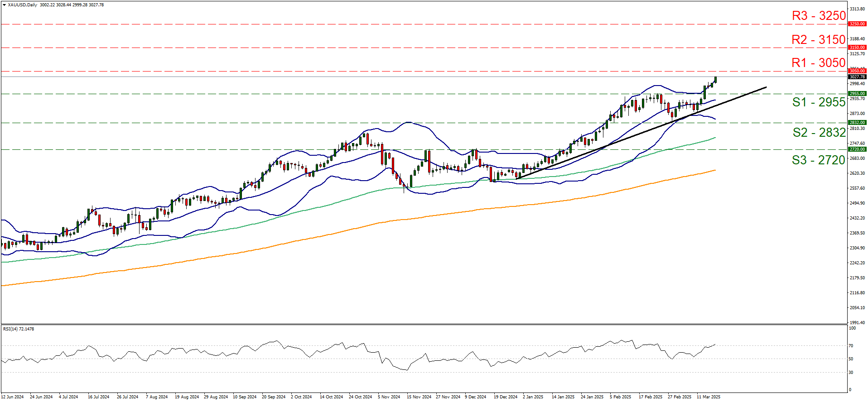The image size is (868, 402).
Task: Select the R1 - 3050 resistance label
Action: point(818,63)
